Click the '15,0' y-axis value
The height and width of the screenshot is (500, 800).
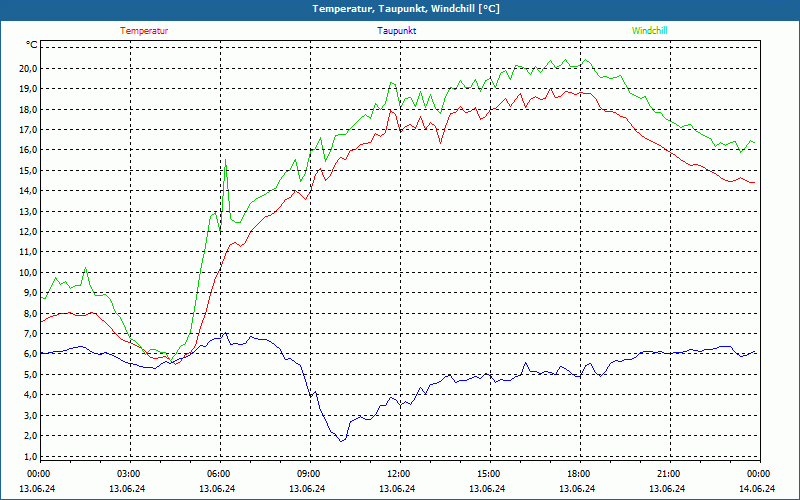(x=29, y=170)
